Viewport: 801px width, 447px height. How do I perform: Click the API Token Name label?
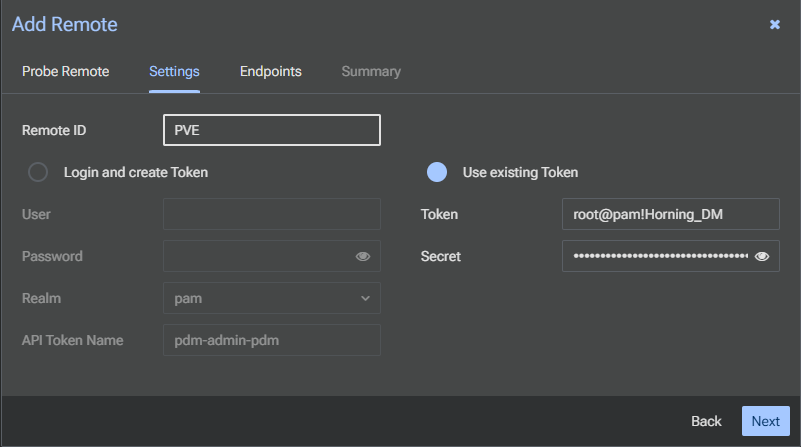coord(73,340)
